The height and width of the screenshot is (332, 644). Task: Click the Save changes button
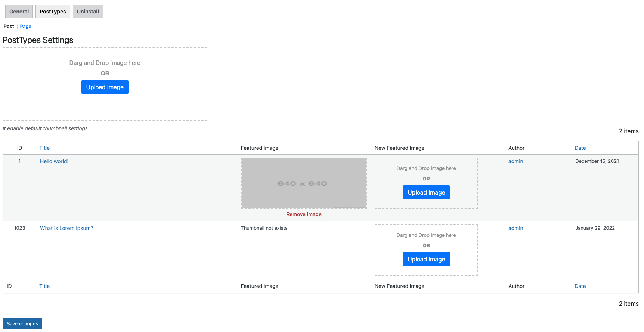click(x=22, y=323)
